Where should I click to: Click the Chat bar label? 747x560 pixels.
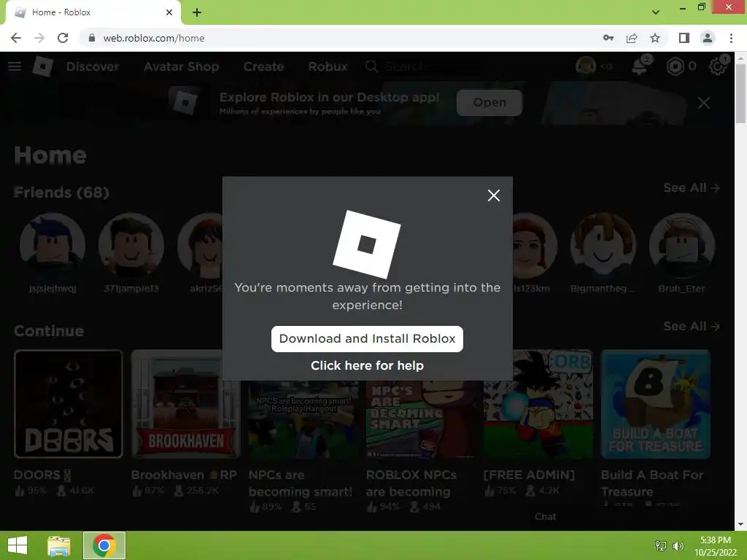[x=545, y=517]
